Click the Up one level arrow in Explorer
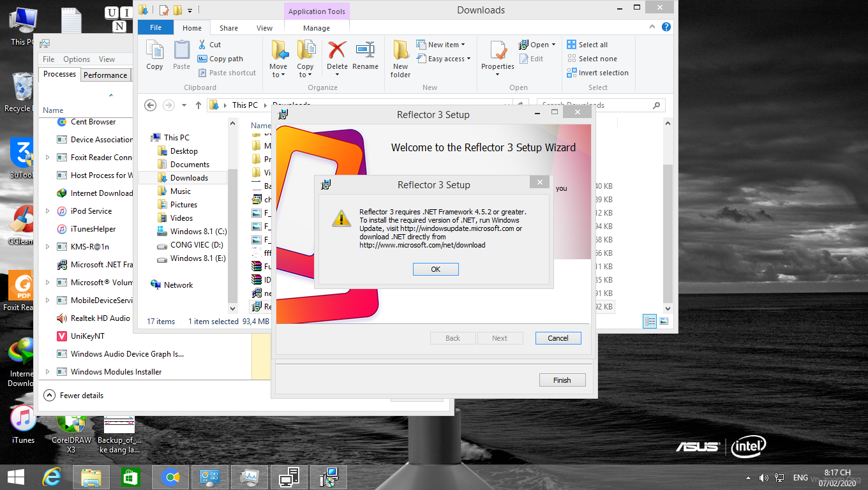This screenshot has height=490, width=868. tap(198, 105)
